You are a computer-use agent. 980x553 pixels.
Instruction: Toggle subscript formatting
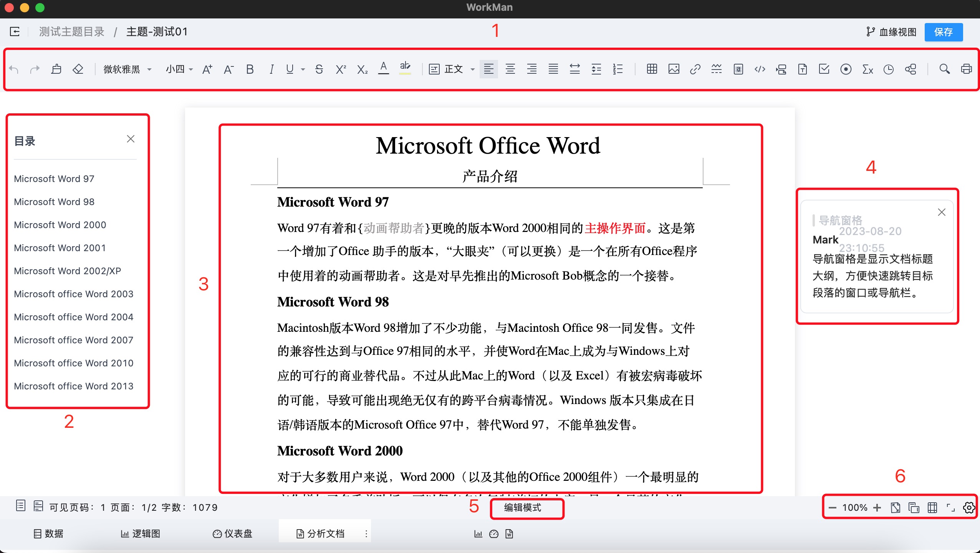pyautogui.click(x=362, y=69)
